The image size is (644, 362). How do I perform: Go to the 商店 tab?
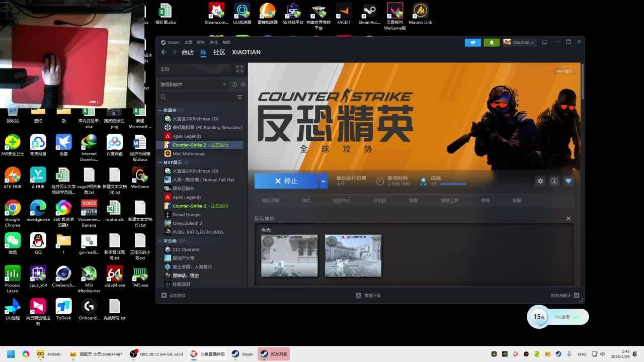click(188, 52)
